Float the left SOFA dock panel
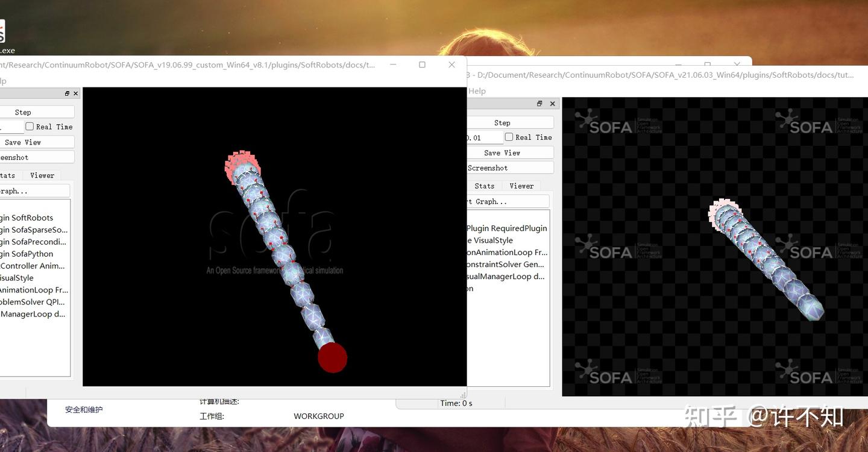Viewport: 868px width, 452px height. (x=67, y=93)
